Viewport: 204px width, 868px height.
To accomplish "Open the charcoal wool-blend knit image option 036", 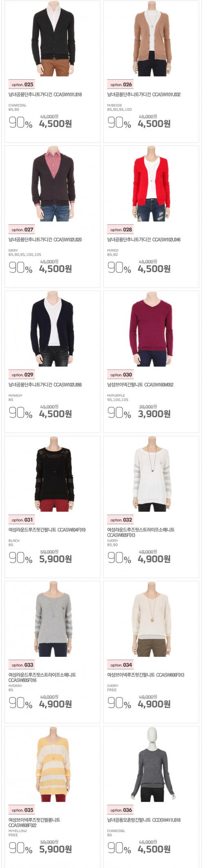I will point(151,764).
